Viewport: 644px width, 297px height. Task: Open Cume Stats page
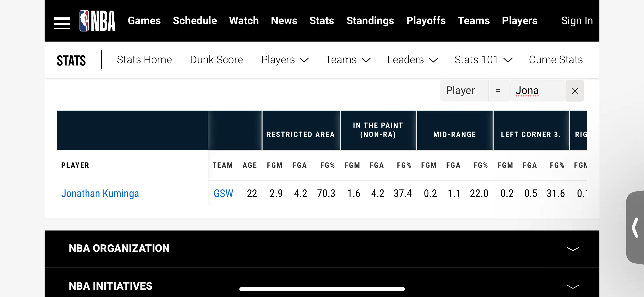(556, 60)
